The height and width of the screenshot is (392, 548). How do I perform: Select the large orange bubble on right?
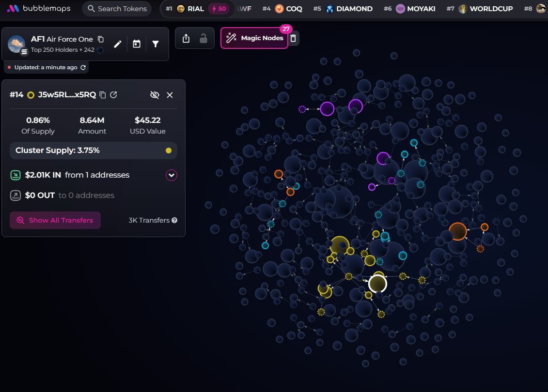(x=457, y=231)
